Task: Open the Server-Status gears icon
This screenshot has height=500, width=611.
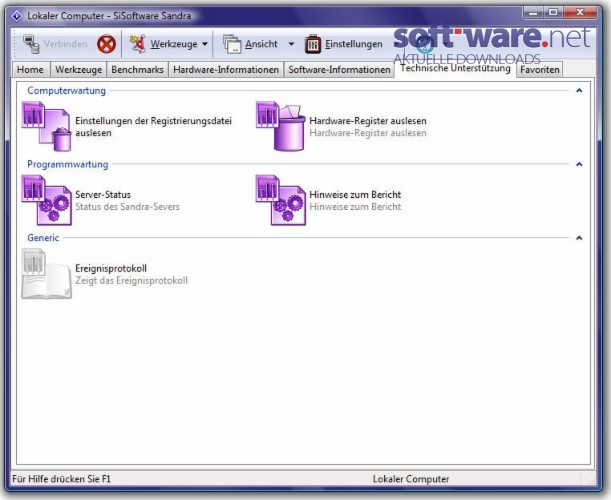Action: coord(46,200)
